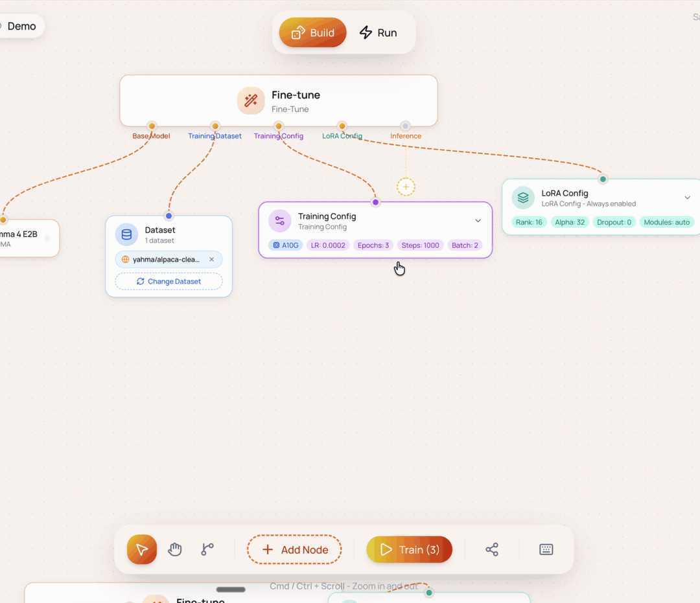Open the share graph icon

tap(492, 549)
